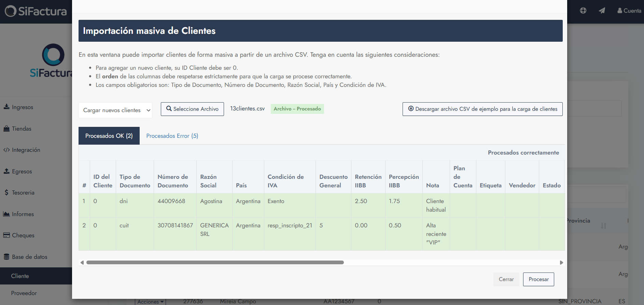Click the globe icon in top bar
This screenshot has width=644, height=305.
(583, 11)
